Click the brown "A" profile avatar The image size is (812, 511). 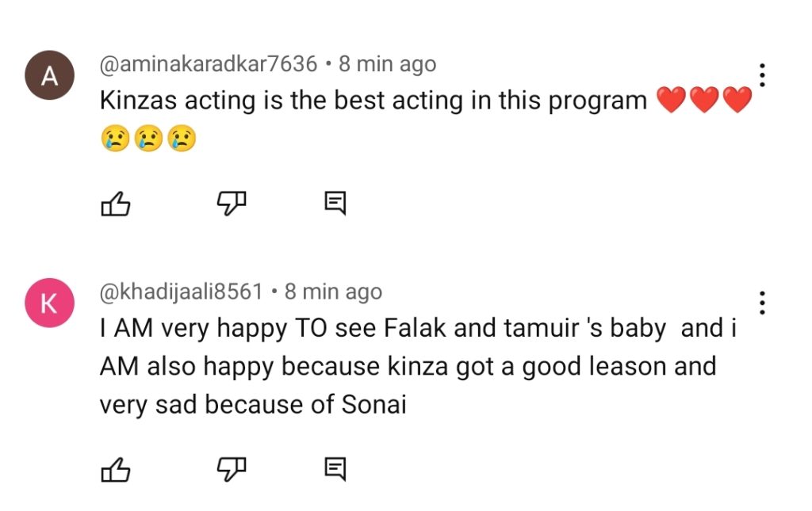tap(50, 76)
